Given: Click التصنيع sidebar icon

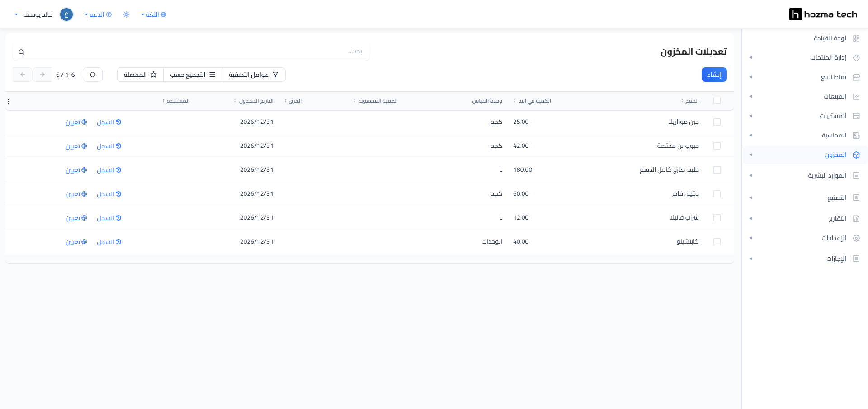Looking at the screenshot, I should pyautogui.click(x=856, y=197).
